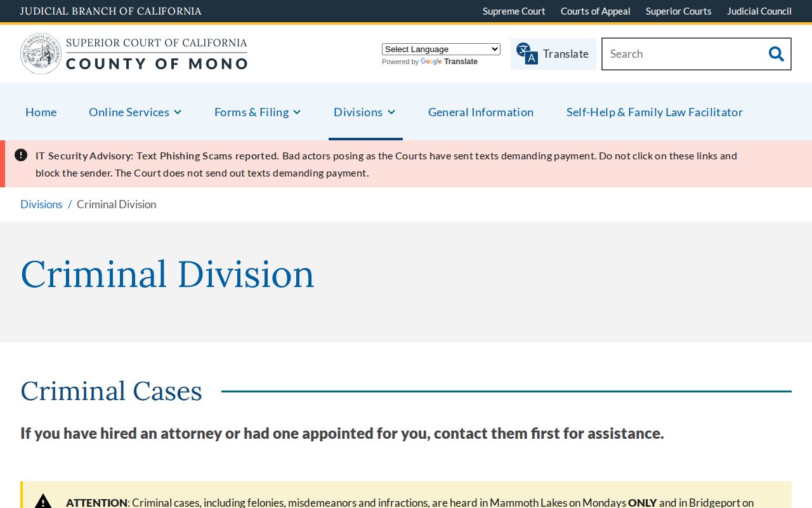
Task: Click the IT Security Advisory alert icon
Action: point(21,155)
